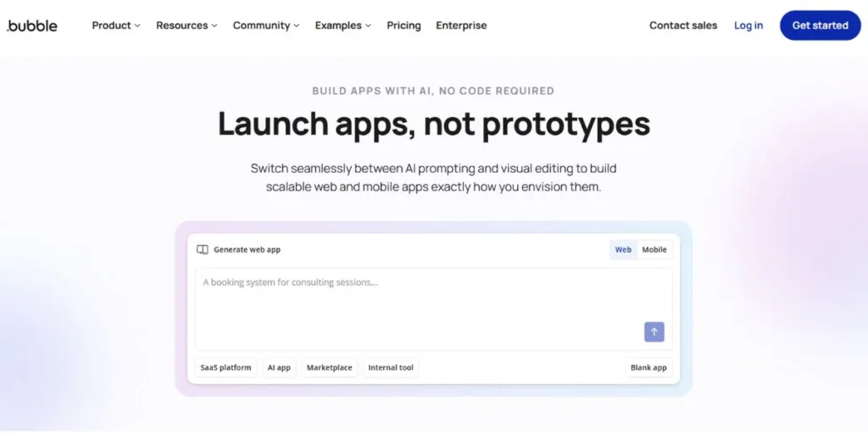Expand the Product menu
The image size is (868, 434).
click(x=116, y=25)
